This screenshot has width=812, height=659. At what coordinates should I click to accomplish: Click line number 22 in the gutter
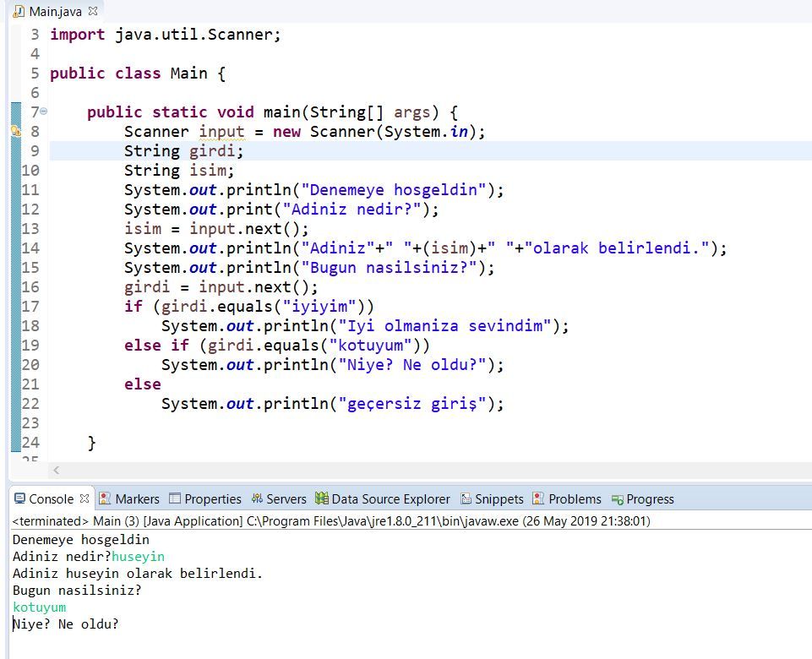tap(30, 404)
